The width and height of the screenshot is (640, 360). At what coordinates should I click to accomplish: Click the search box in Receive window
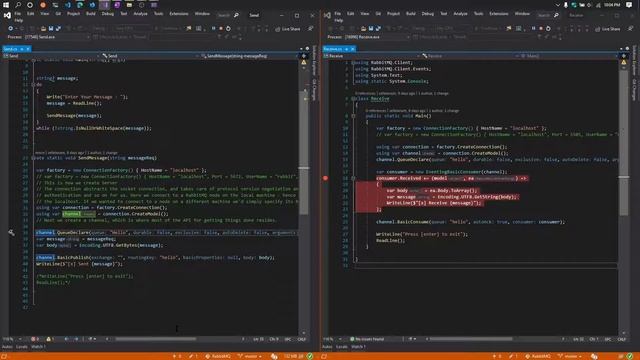point(547,15)
